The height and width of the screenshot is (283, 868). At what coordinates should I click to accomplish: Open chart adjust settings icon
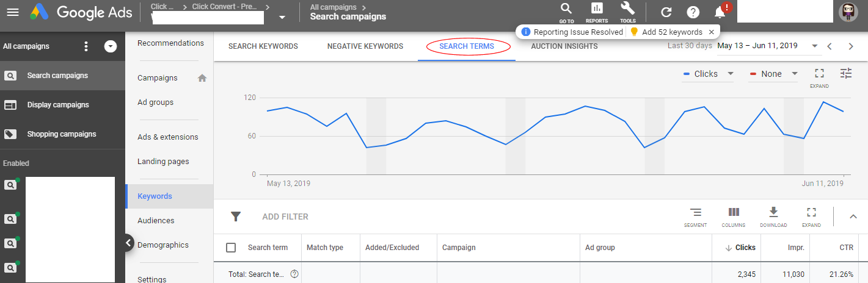pyautogui.click(x=846, y=73)
